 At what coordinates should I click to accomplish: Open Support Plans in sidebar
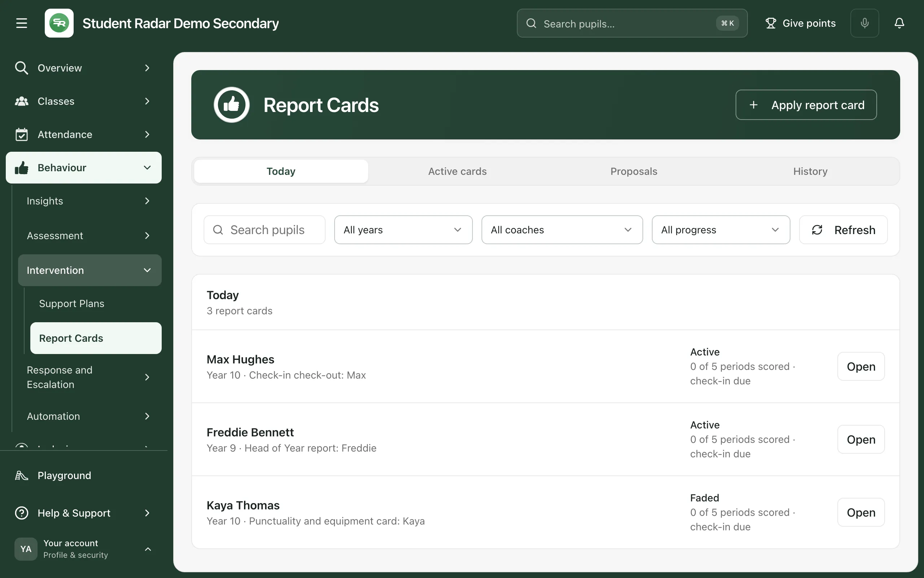[x=96, y=303]
